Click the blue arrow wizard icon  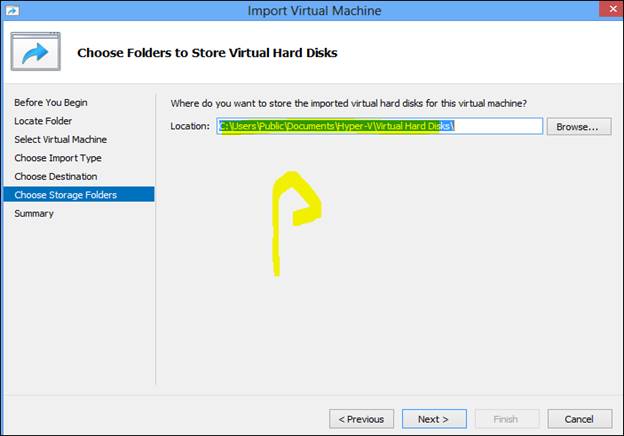[36, 53]
